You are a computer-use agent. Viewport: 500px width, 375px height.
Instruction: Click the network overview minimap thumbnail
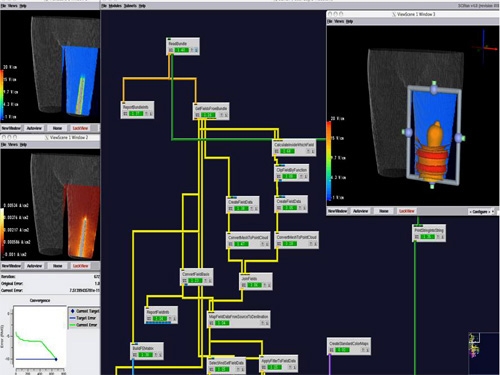tap(483, 353)
